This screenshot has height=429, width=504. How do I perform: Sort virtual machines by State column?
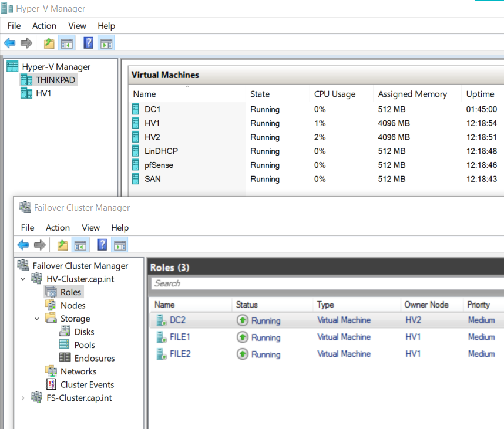(278, 94)
